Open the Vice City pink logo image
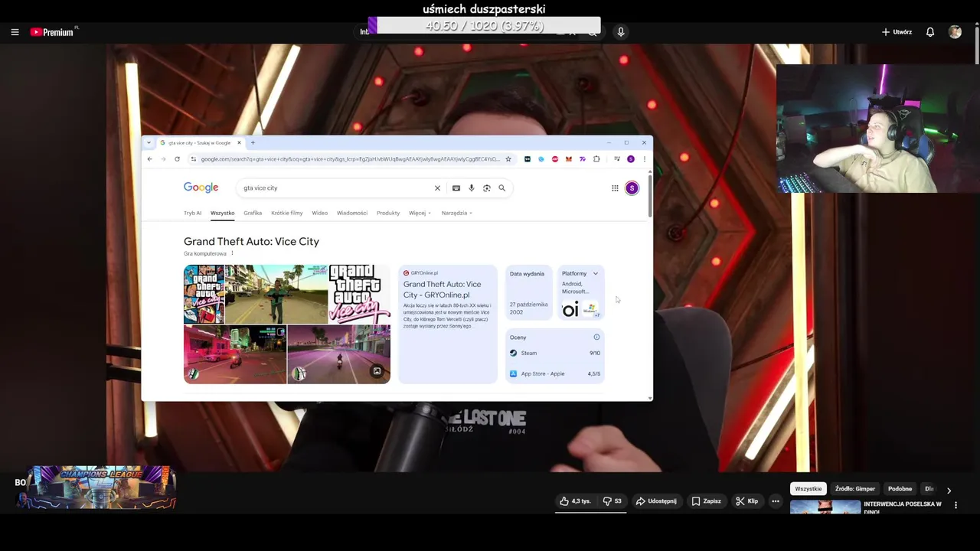 [x=359, y=294]
